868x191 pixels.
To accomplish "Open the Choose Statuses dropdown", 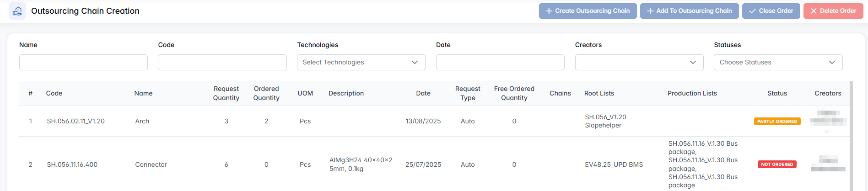I will (778, 63).
